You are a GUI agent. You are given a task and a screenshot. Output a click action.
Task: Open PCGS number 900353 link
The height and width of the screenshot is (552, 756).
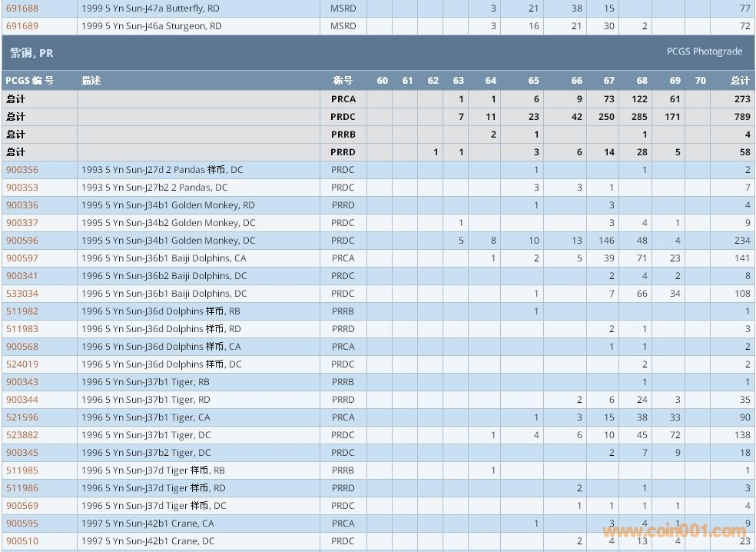(22, 188)
